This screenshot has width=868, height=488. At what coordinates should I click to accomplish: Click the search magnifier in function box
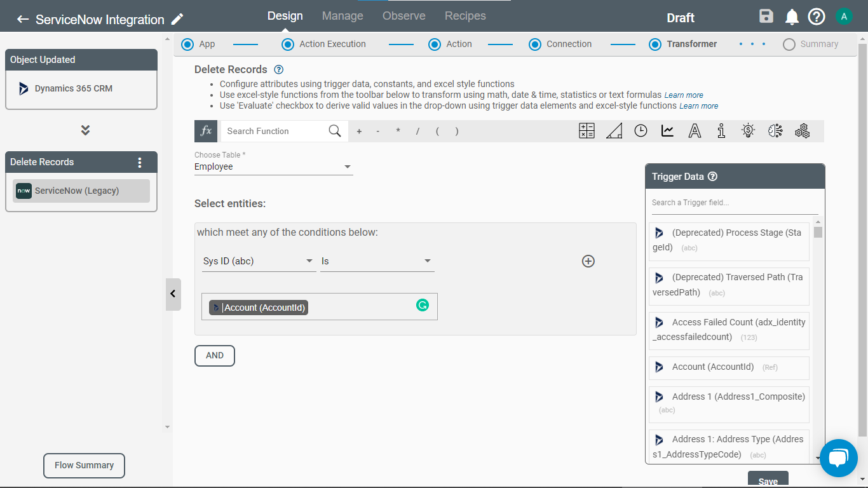[335, 131]
